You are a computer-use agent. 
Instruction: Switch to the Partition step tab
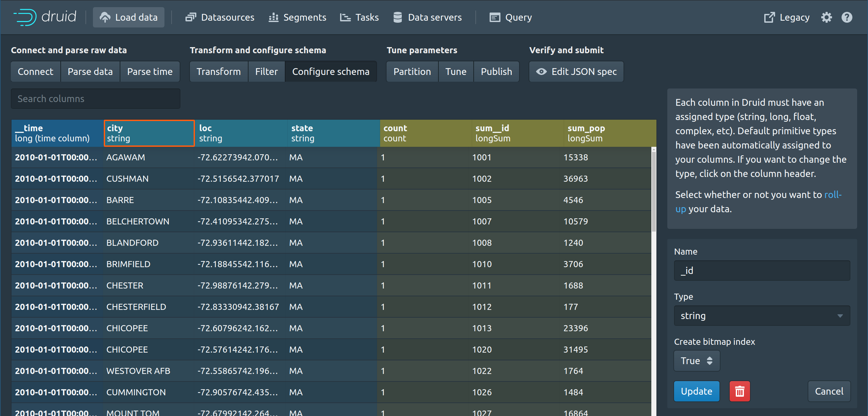click(x=412, y=72)
